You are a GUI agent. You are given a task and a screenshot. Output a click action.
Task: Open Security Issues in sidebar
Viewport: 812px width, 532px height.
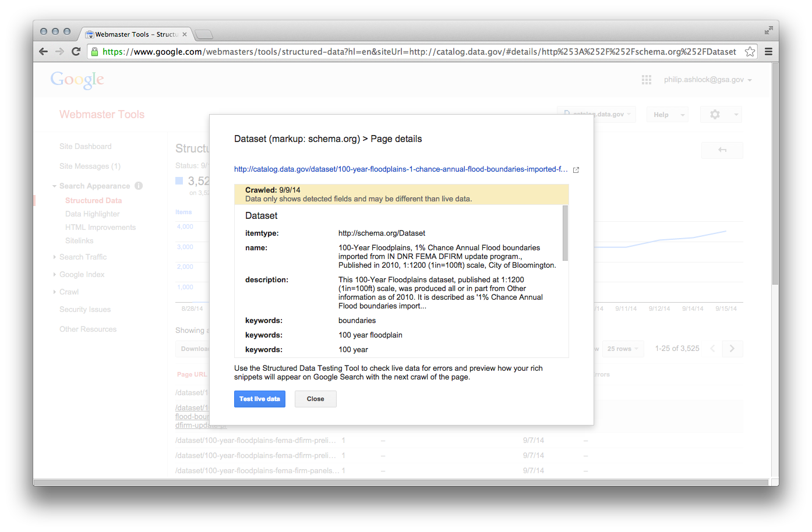(85, 309)
